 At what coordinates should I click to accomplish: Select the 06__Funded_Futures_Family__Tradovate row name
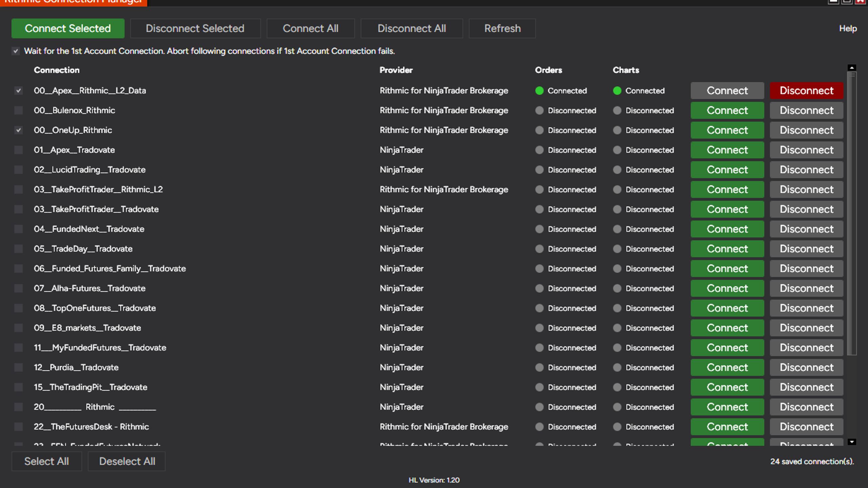[110, 269]
